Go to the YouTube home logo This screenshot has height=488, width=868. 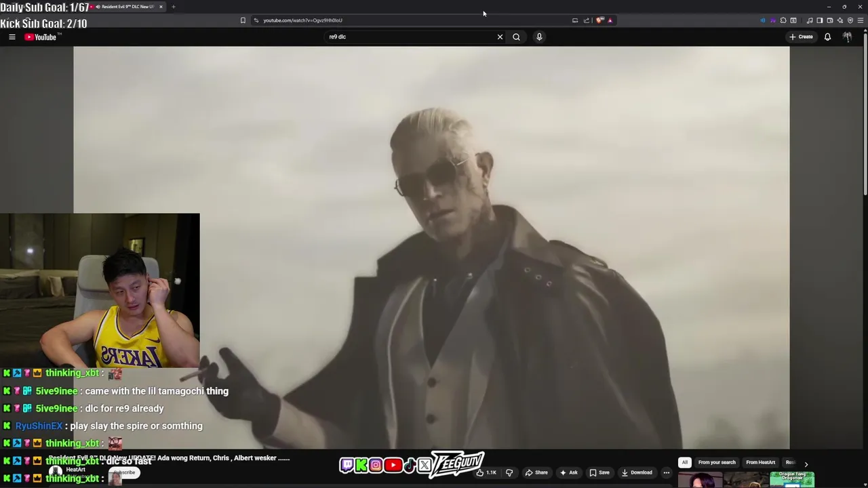pyautogui.click(x=41, y=37)
